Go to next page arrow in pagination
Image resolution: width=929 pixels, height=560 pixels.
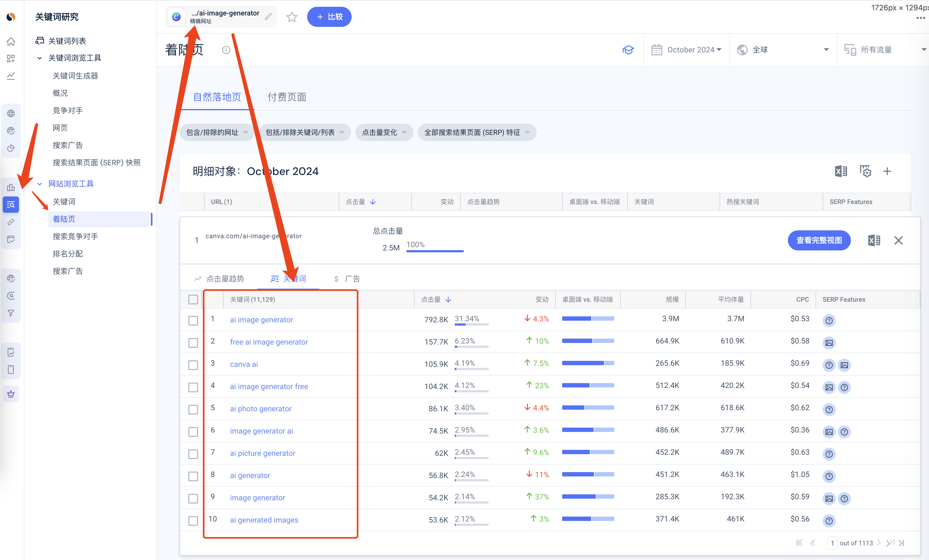[879, 543]
